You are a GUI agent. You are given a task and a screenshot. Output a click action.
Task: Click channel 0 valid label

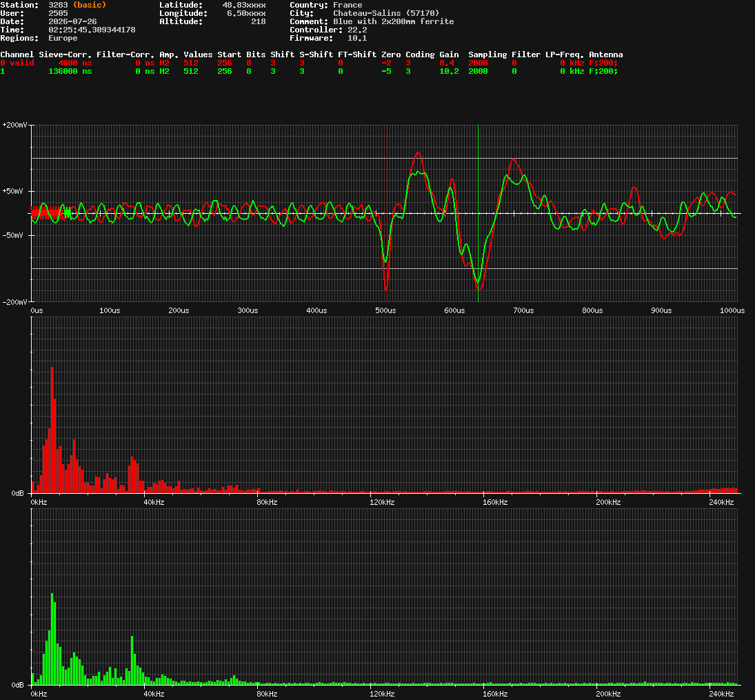(17, 63)
